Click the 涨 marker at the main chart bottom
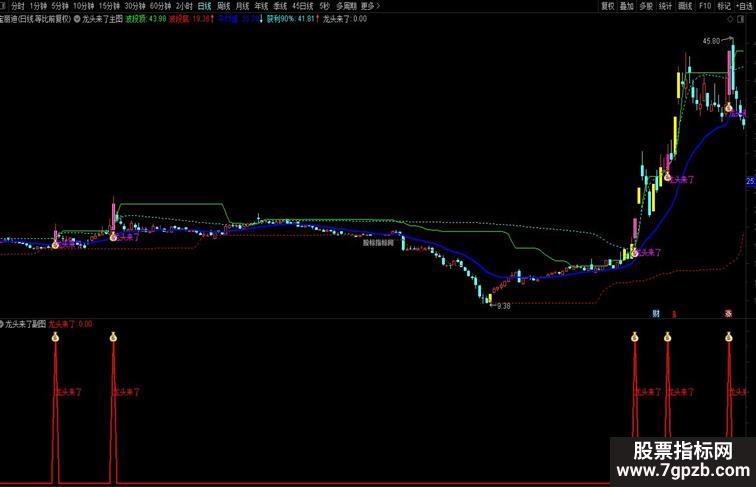The height and width of the screenshot is (487, 756). click(x=728, y=313)
